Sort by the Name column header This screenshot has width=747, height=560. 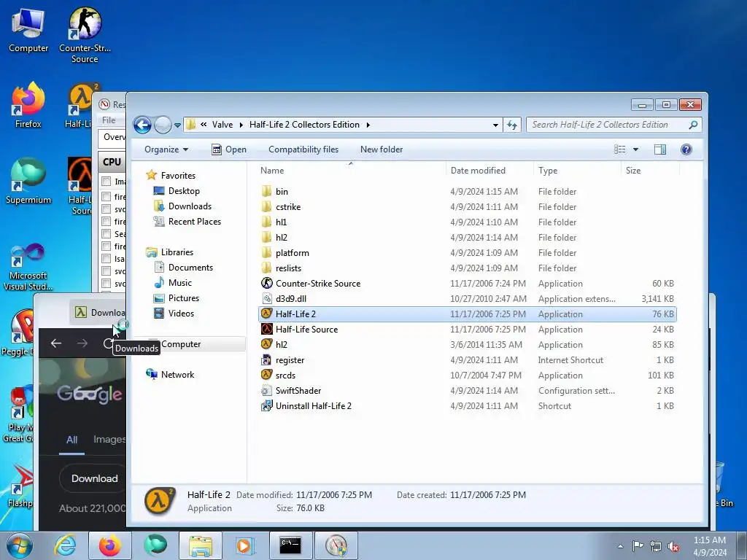pyautogui.click(x=272, y=171)
